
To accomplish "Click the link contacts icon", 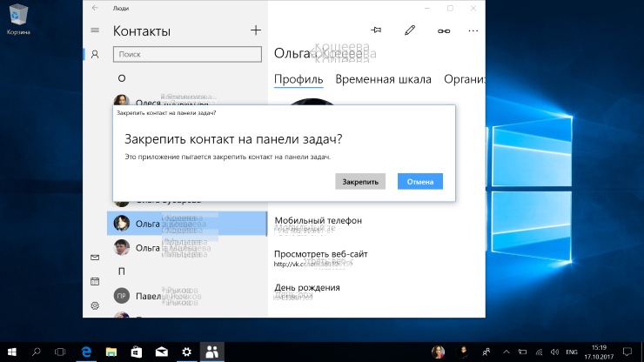I will 443,30.
